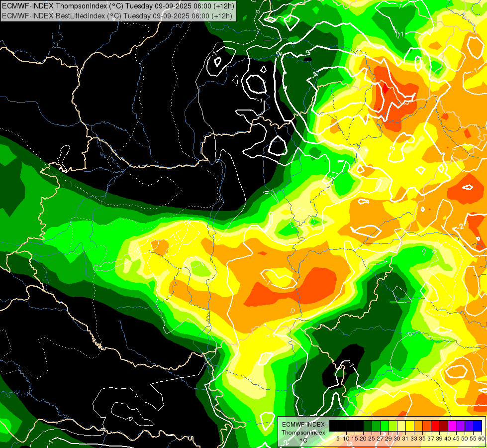Viewport: 487px width, 448px height.
Task: Click the ECMWF-INDEX label in the legend
Action: [303, 425]
